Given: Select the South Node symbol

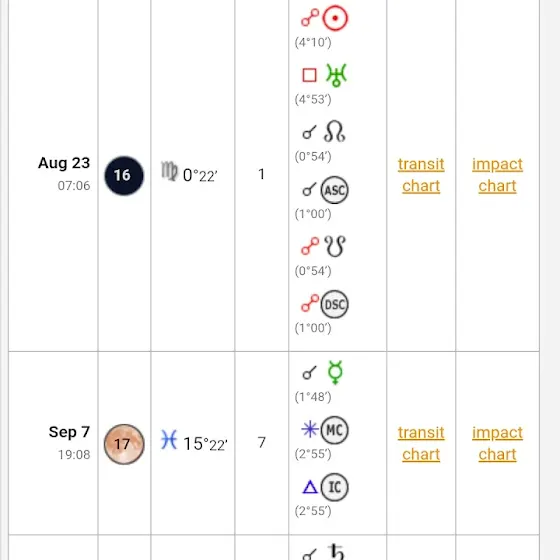Looking at the screenshot, I should point(335,246).
